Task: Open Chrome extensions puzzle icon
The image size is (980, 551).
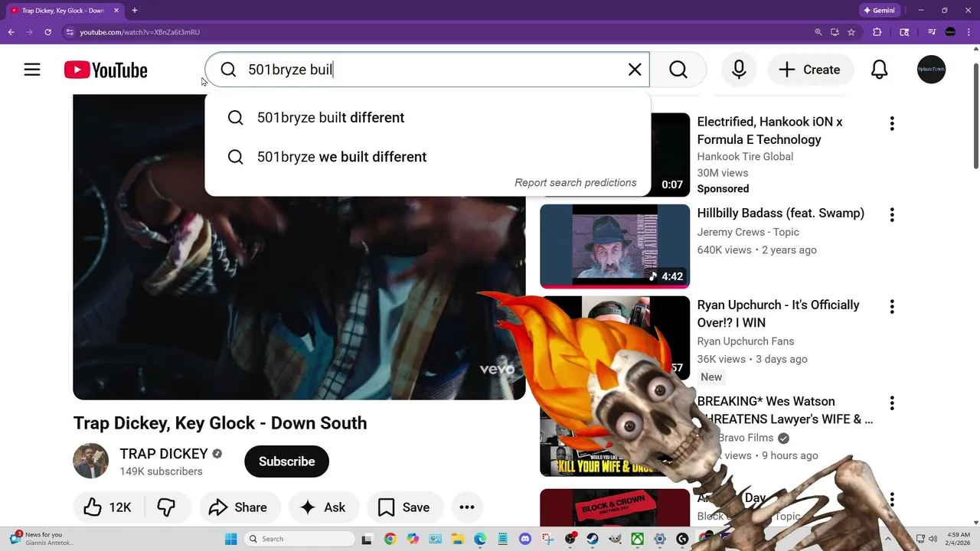Action: click(877, 32)
